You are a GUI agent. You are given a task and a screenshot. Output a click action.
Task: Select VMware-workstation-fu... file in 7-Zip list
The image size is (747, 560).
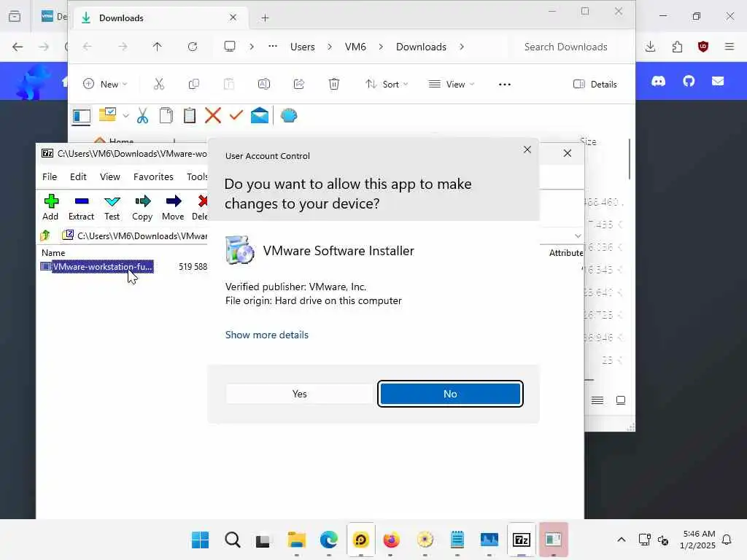click(102, 267)
